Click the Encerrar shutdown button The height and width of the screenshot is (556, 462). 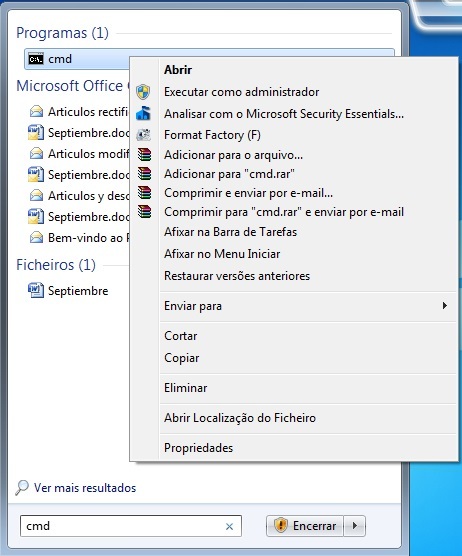(x=305, y=526)
